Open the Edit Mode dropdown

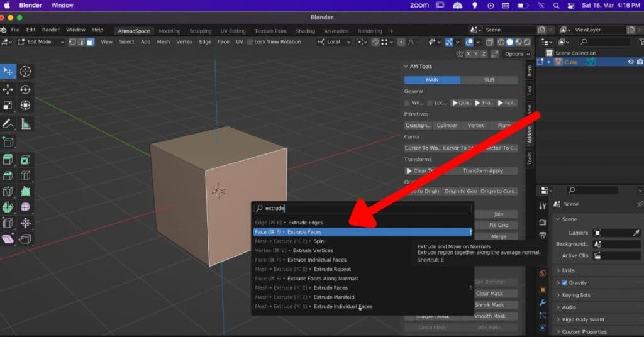click(41, 42)
